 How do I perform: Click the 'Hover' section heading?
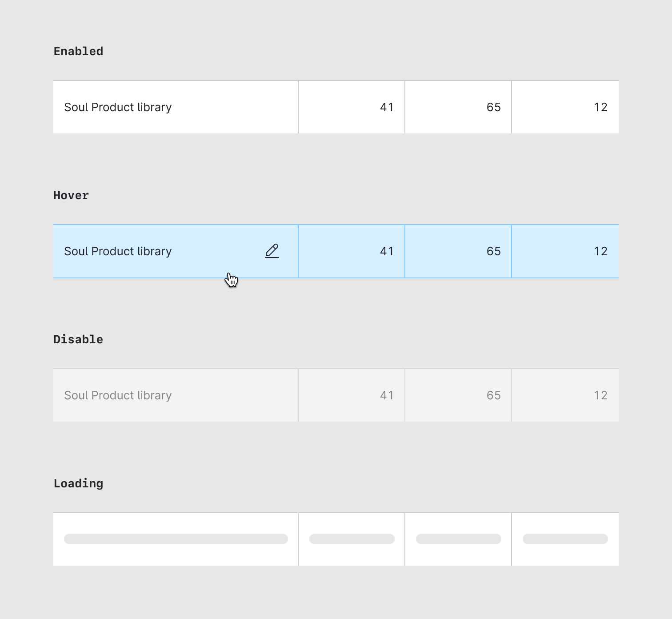71,195
